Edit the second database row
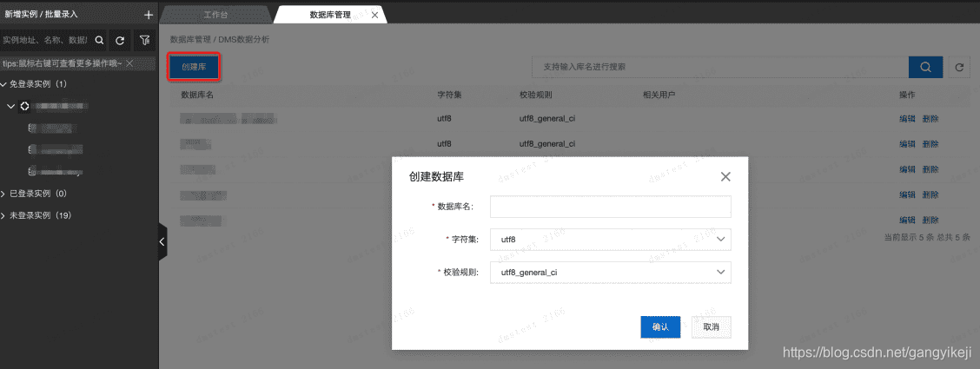Image resolution: width=980 pixels, height=369 pixels. coord(907,143)
